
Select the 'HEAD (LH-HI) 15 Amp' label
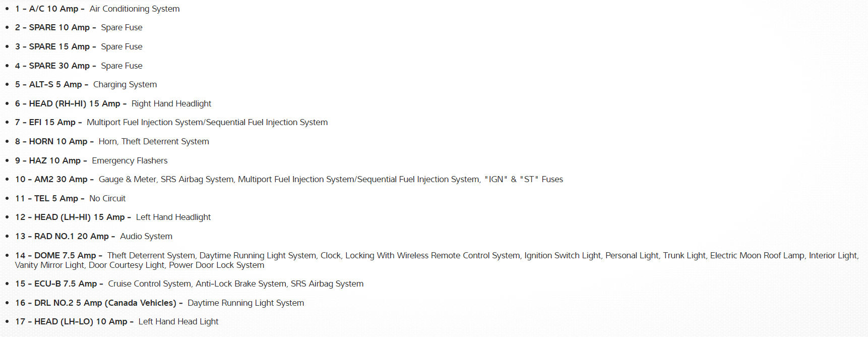click(79, 217)
